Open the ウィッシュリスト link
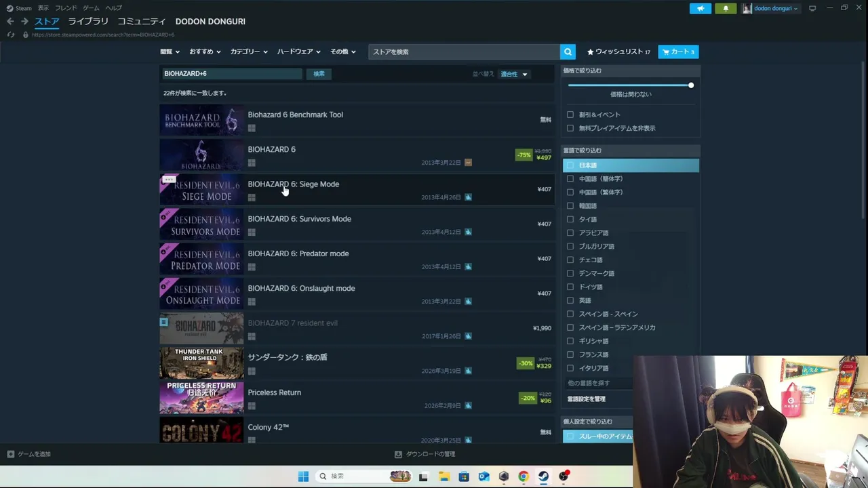This screenshot has height=488, width=868. coord(619,52)
